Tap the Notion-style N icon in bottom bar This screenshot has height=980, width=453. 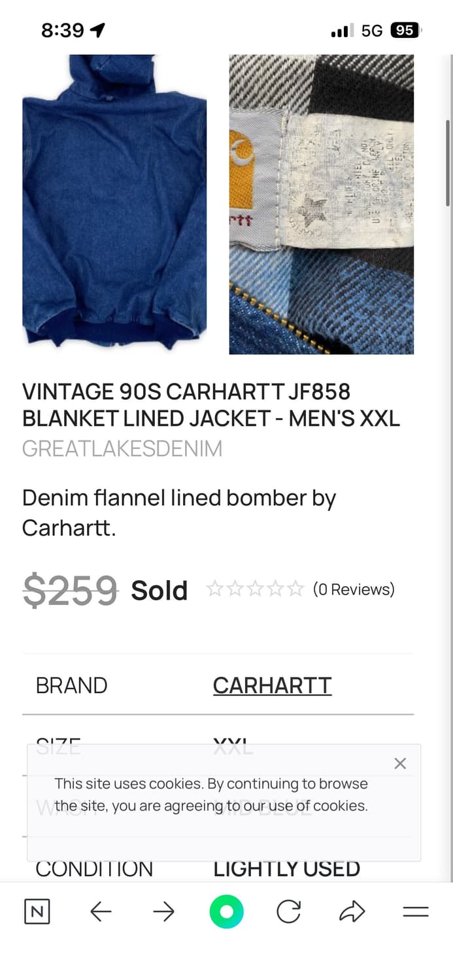(x=37, y=911)
